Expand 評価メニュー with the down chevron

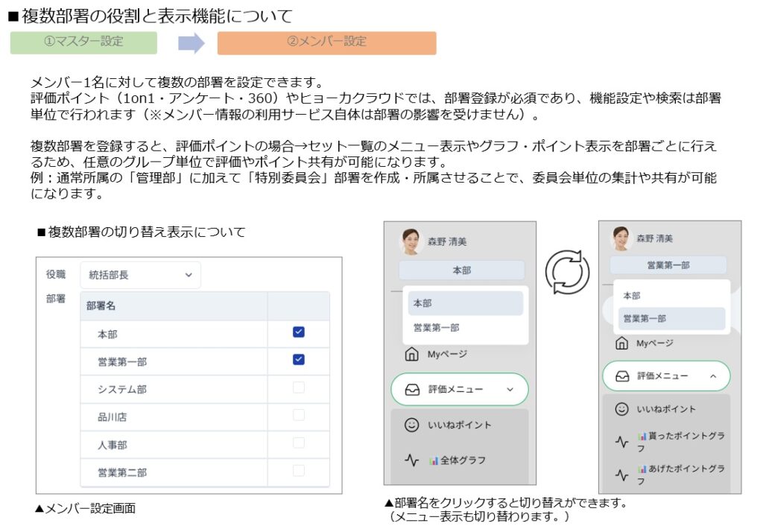point(510,390)
